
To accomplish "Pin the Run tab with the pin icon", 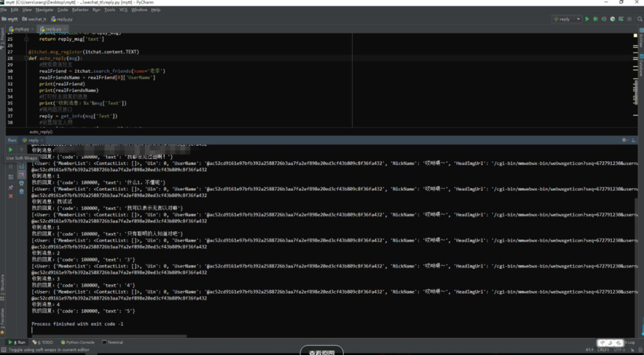I will tap(11, 187).
